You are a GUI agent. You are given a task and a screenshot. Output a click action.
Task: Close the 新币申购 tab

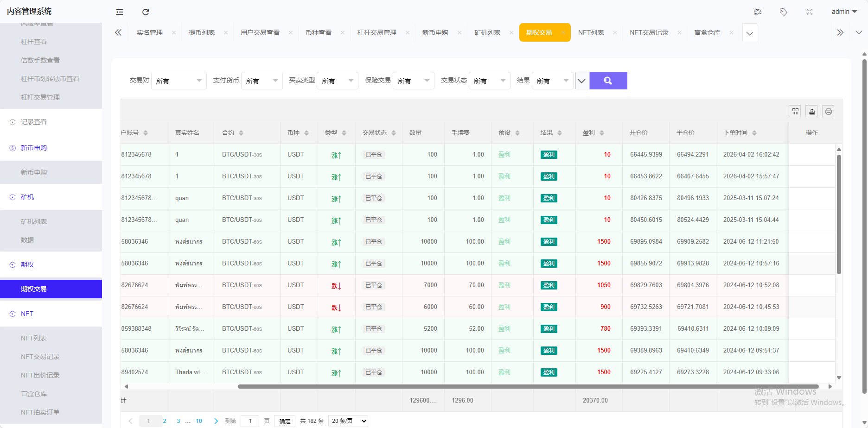pyautogui.click(x=460, y=32)
